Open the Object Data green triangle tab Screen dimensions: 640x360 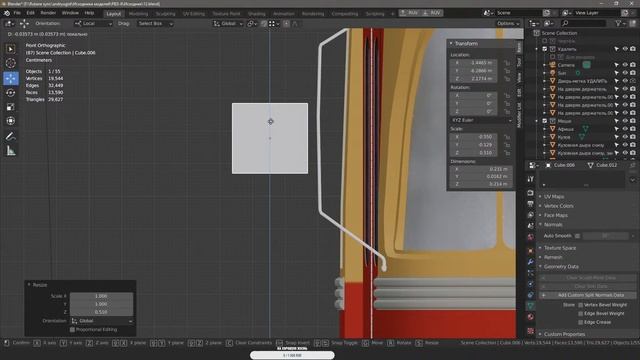(x=530, y=306)
